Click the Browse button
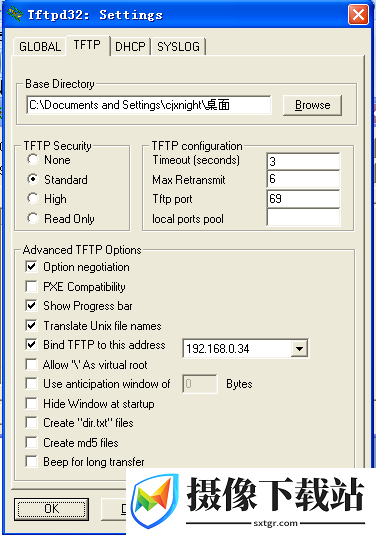 [x=312, y=105]
